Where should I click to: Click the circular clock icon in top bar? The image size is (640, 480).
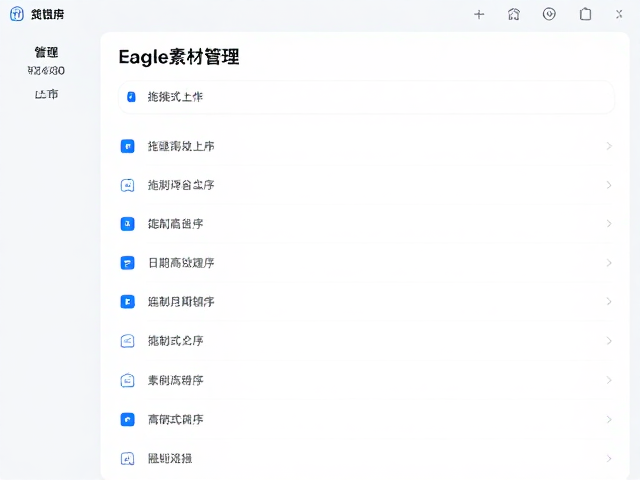coord(549,15)
